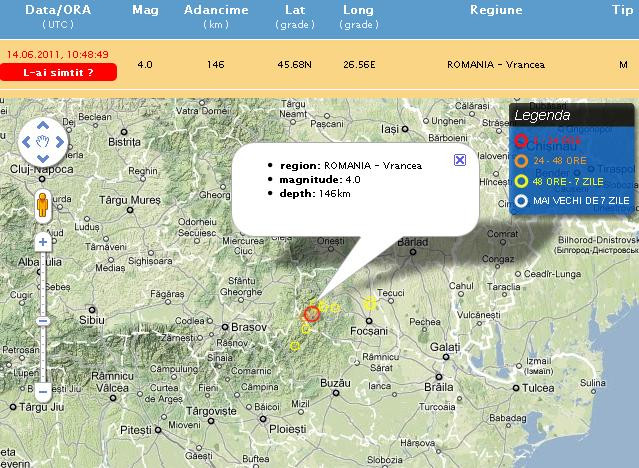Screen dimensions: 639x468
Task: Click the yellow earthquake marker near Tecuci
Action: tap(370, 303)
